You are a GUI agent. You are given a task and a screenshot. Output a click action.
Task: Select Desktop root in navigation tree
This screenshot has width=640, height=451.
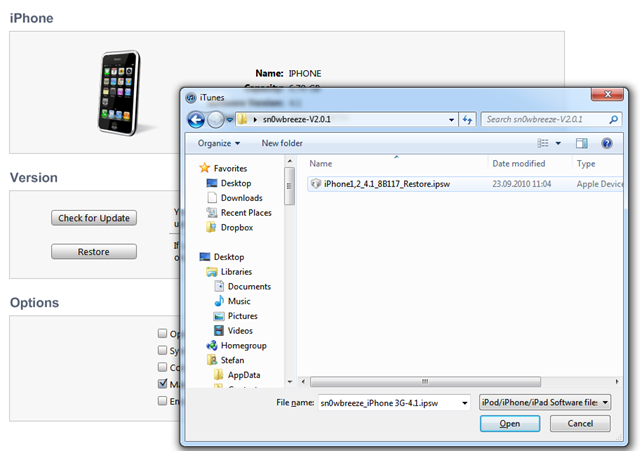(229, 257)
